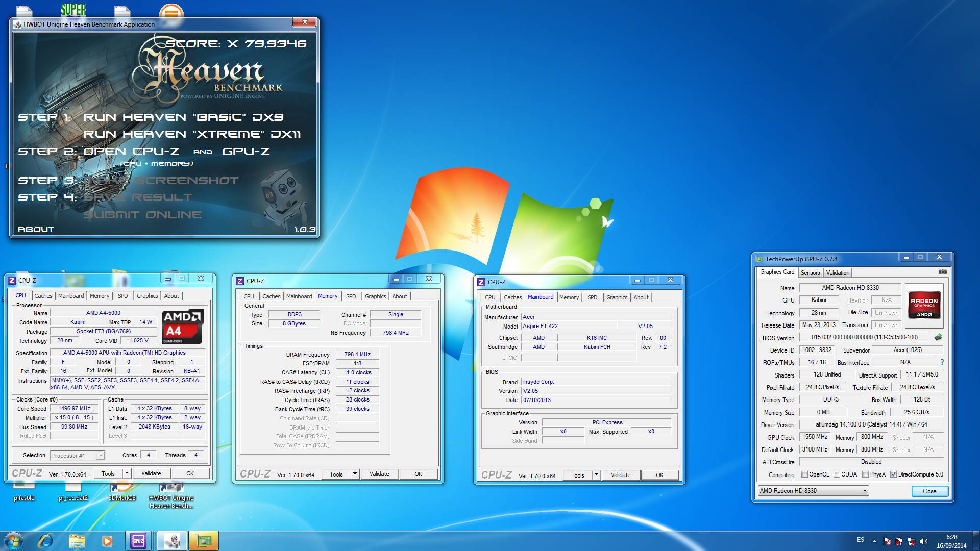
Task: Click ABOUT in Heaven Benchmark window
Action: (x=36, y=230)
